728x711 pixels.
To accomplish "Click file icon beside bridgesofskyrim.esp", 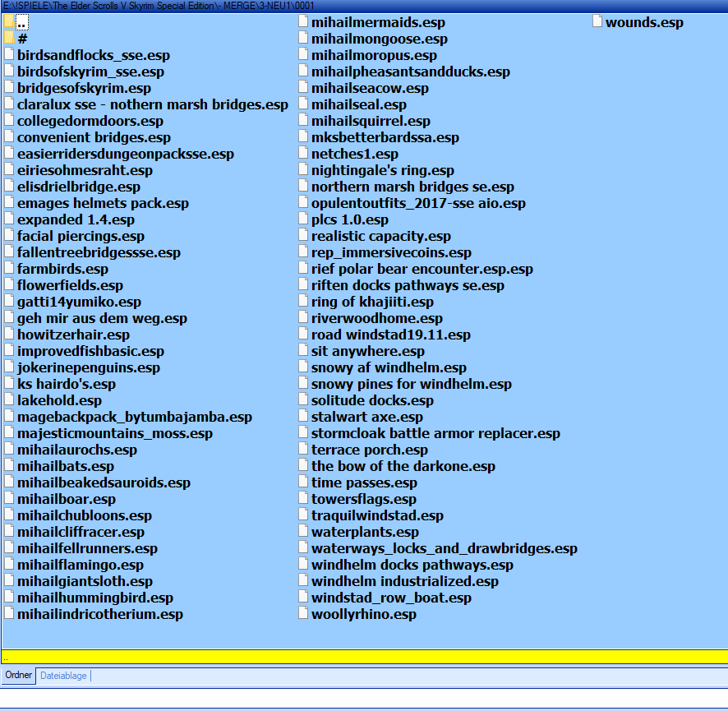I will (x=9, y=87).
